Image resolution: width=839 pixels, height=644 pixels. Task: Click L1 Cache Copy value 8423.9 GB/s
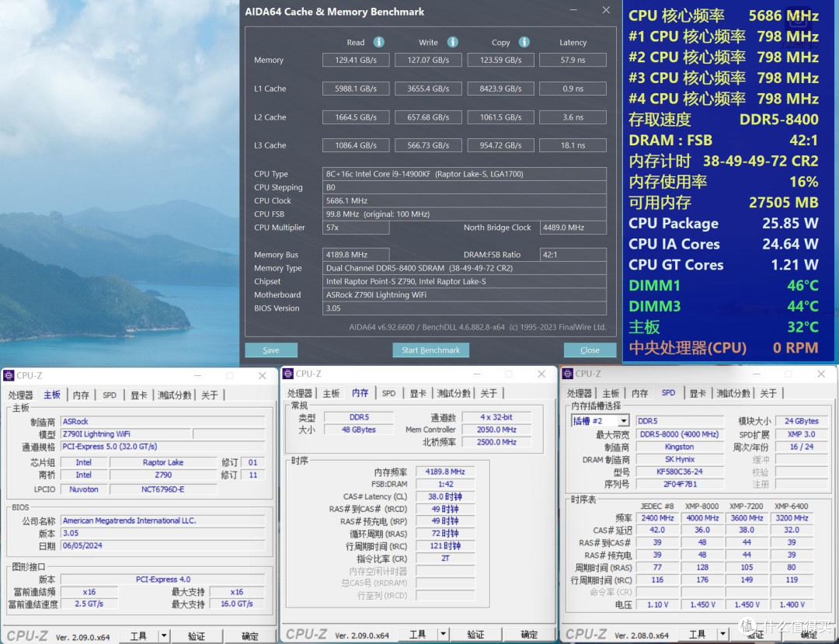click(x=500, y=89)
